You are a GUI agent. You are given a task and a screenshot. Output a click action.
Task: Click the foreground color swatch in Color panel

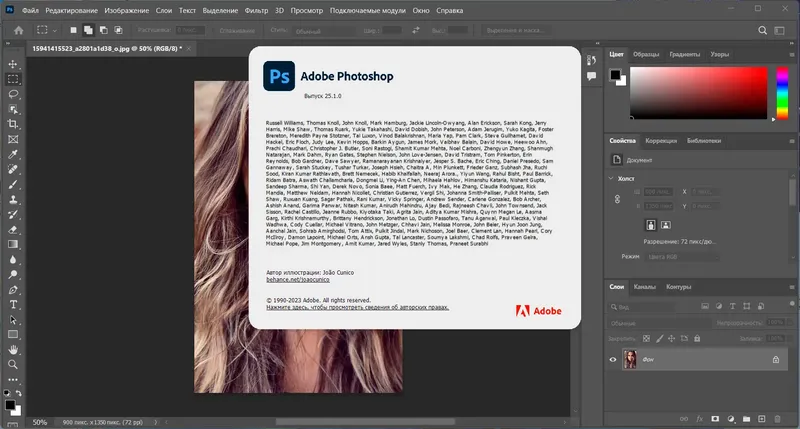[615, 75]
